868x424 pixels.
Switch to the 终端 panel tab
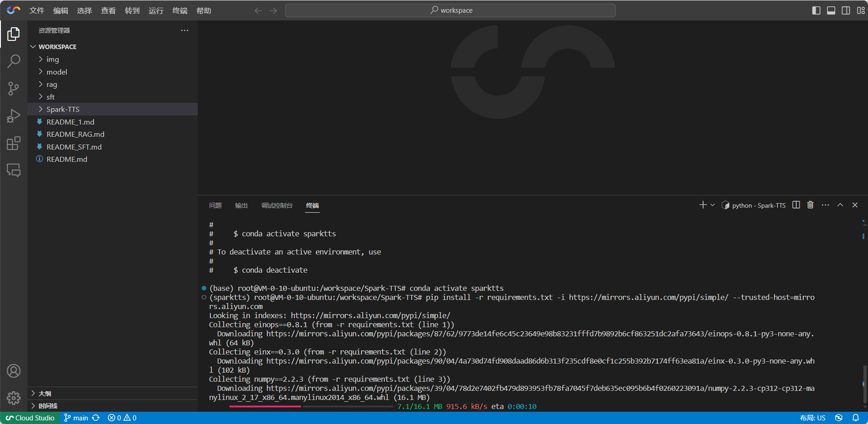point(312,205)
